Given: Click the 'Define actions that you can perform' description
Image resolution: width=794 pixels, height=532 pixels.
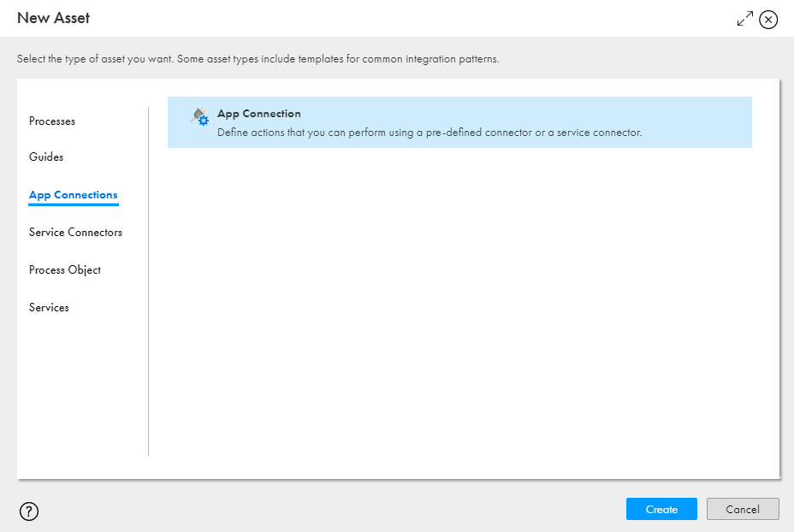Looking at the screenshot, I should (x=430, y=133).
